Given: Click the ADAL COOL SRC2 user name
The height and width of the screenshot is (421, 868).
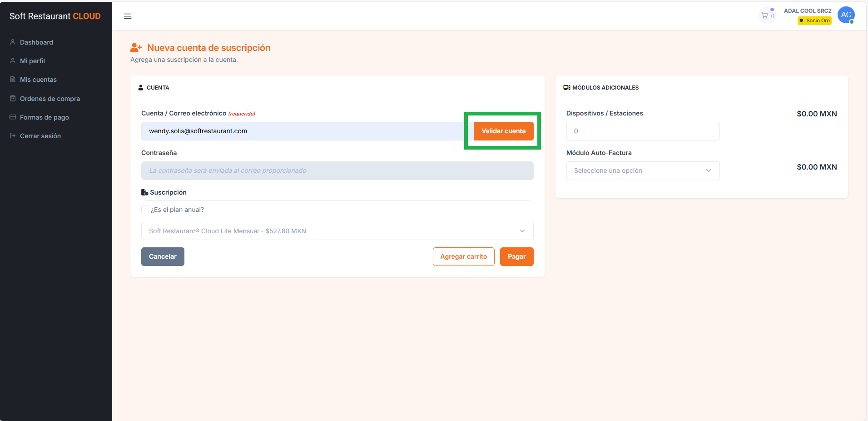Looking at the screenshot, I should (x=807, y=11).
